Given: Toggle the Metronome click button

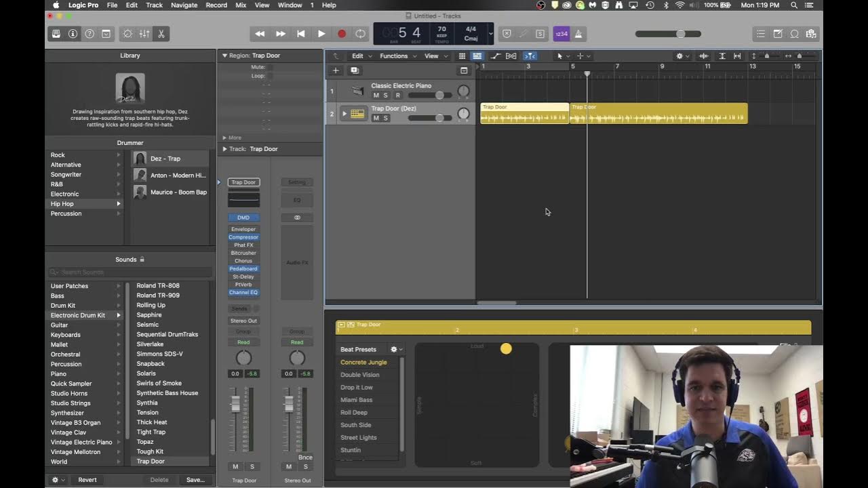Looking at the screenshot, I should (578, 34).
